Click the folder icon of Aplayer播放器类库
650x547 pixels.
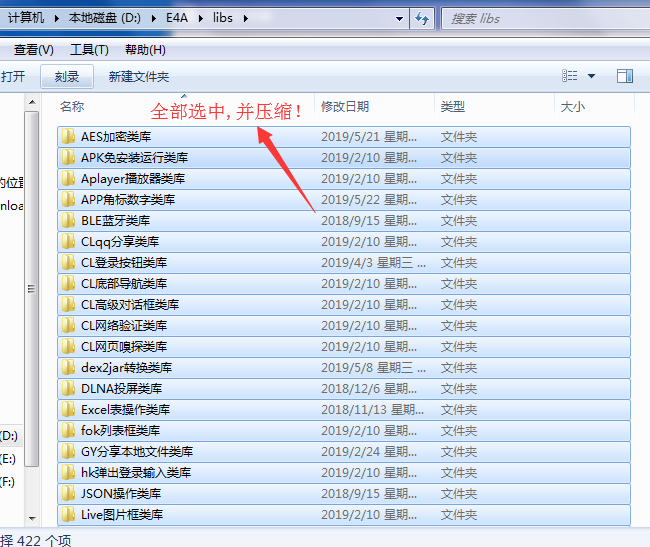tap(68, 179)
